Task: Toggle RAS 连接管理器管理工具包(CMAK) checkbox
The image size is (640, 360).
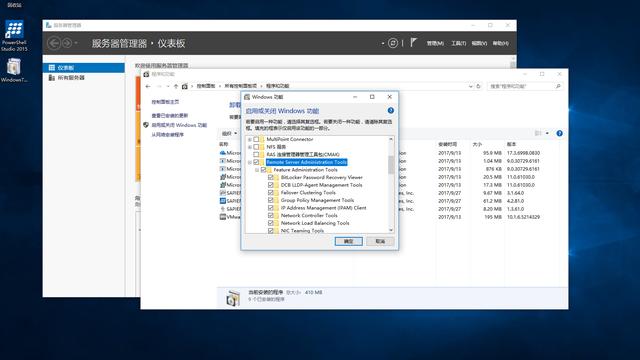Action: click(256, 155)
